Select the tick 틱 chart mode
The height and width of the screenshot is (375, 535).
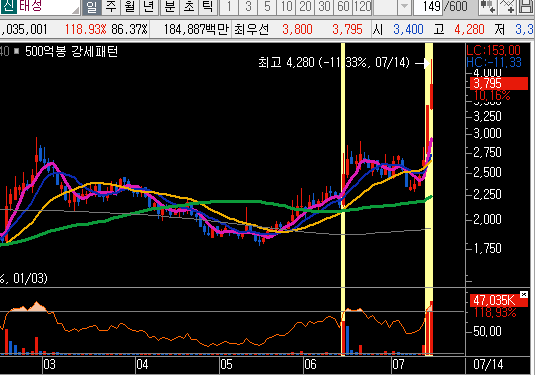click(208, 7)
